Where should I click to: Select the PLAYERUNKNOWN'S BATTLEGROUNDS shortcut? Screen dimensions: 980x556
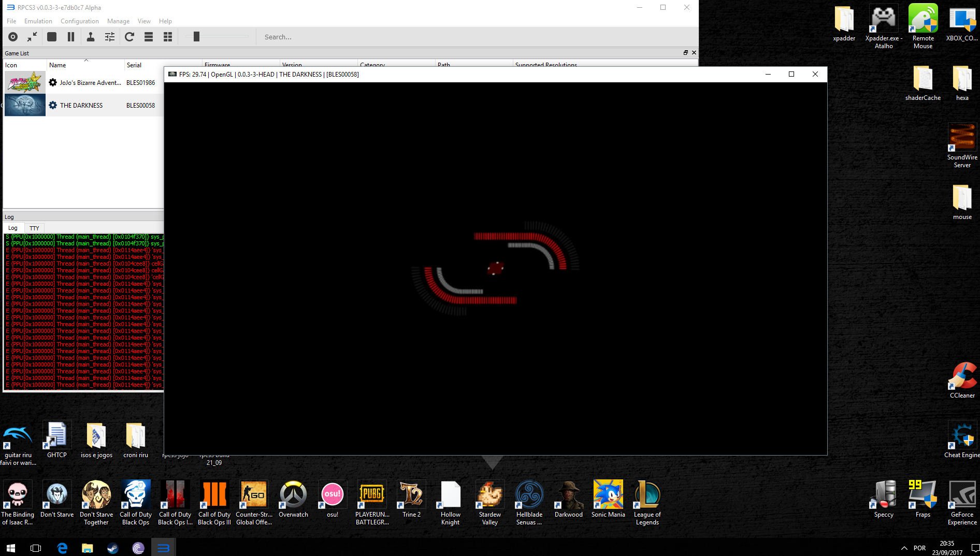click(x=372, y=503)
